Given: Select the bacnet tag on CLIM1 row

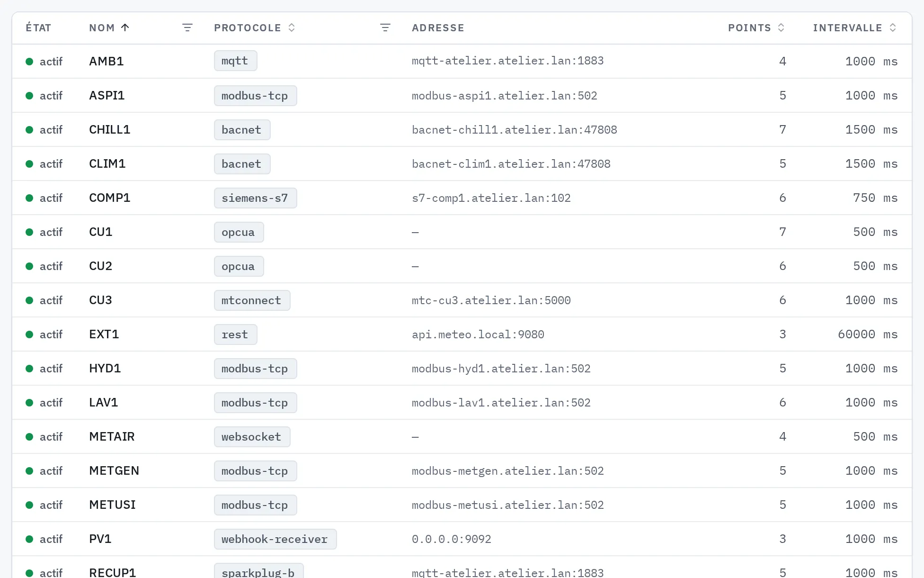Looking at the screenshot, I should point(242,164).
